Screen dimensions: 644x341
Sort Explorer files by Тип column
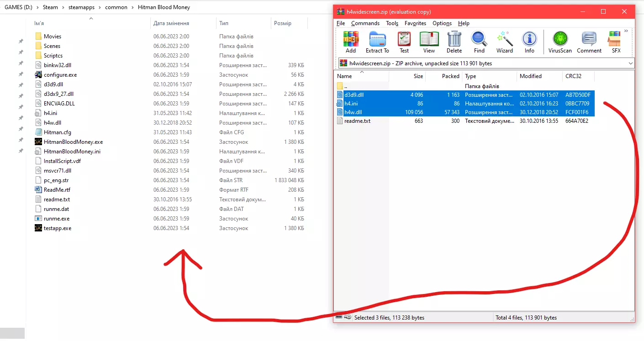click(x=224, y=23)
